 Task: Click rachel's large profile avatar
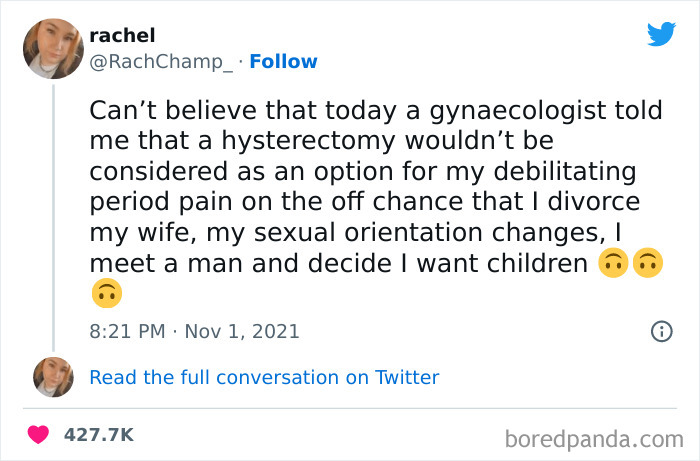pos(53,47)
